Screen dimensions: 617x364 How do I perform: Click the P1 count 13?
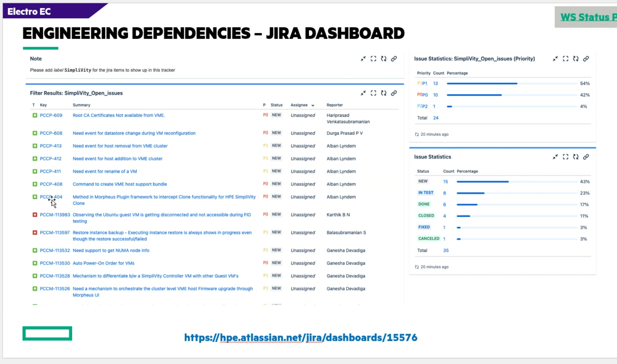(x=435, y=83)
